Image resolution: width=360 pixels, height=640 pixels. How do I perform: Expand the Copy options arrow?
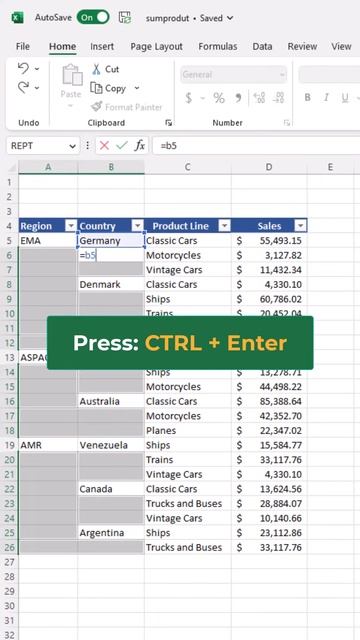click(x=137, y=88)
